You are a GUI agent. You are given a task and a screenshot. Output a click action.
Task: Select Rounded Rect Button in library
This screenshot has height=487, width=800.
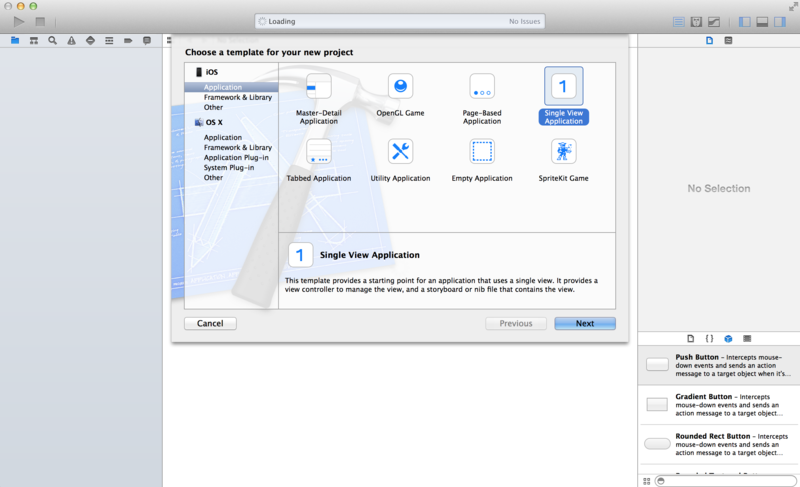(x=719, y=444)
